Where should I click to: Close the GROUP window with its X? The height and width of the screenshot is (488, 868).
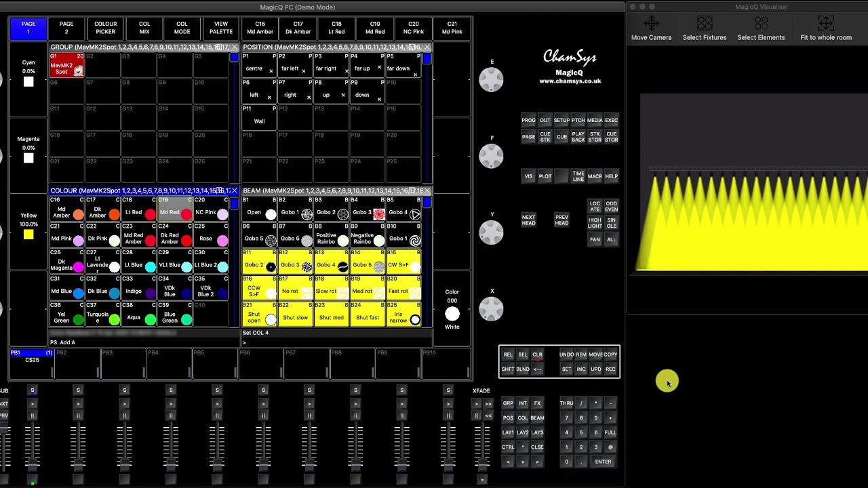click(235, 47)
